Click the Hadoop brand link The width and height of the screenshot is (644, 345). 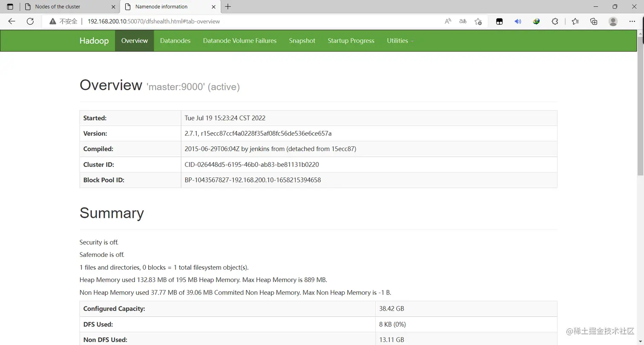pyautogui.click(x=94, y=41)
